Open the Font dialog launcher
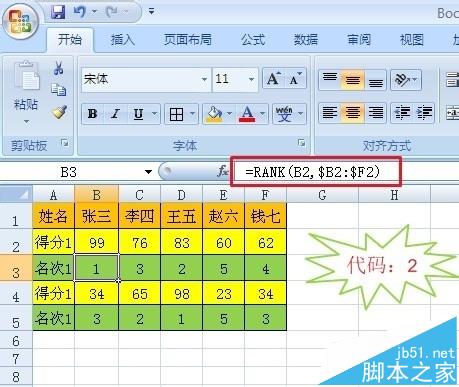459x387 pixels. pos(301,143)
